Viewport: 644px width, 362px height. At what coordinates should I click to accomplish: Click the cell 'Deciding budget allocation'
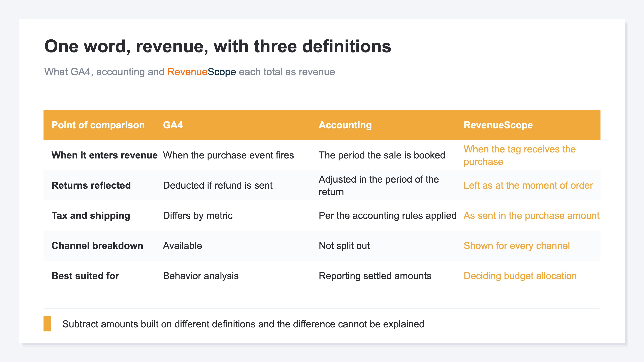point(520,276)
